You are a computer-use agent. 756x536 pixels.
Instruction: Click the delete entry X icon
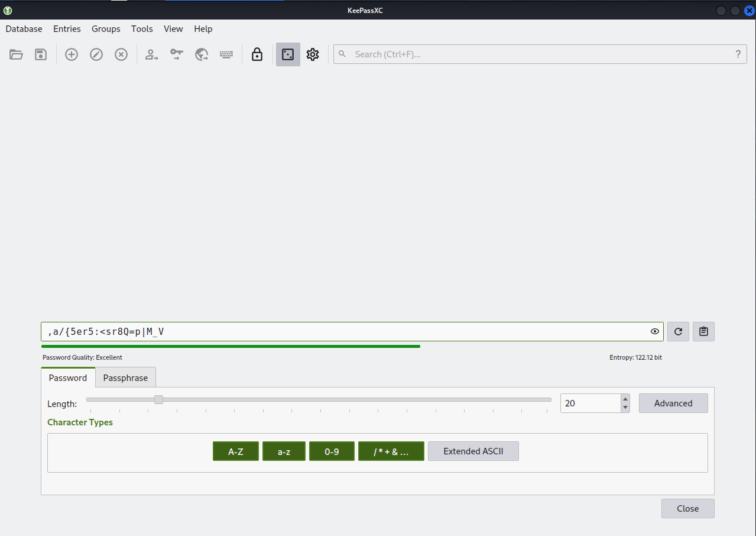[121, 54]
